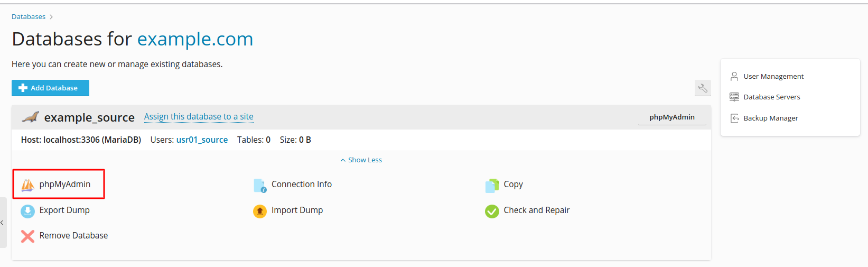This screenshot has width=868, height=267.
Task: Go to the Databases breadcrumb
Action: coord(29,17)
